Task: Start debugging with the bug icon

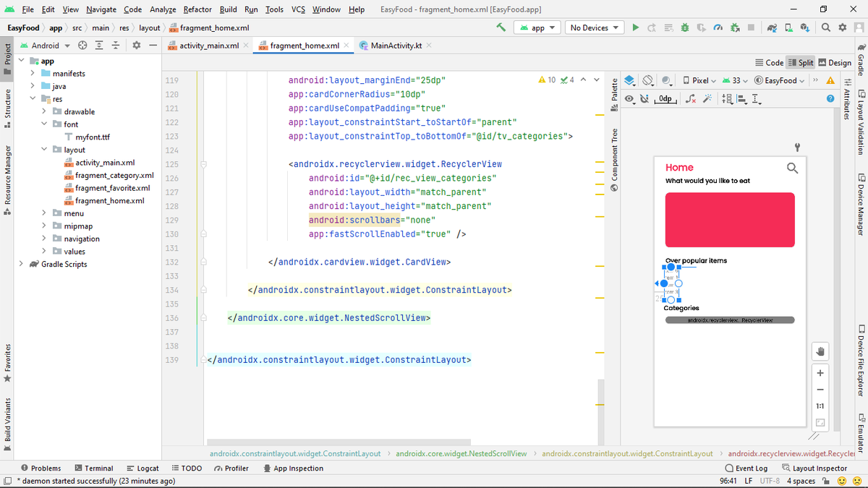Action: [684, 27]
